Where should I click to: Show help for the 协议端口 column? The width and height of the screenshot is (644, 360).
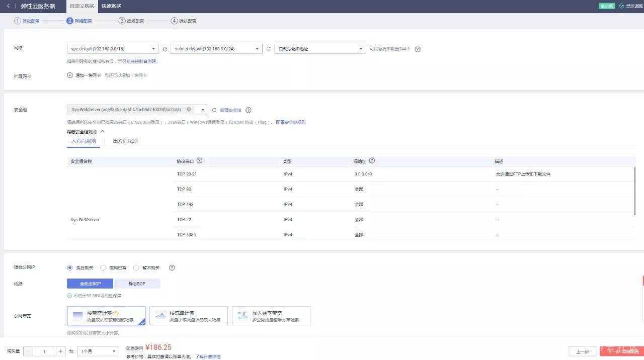click(x=199, y=161)
